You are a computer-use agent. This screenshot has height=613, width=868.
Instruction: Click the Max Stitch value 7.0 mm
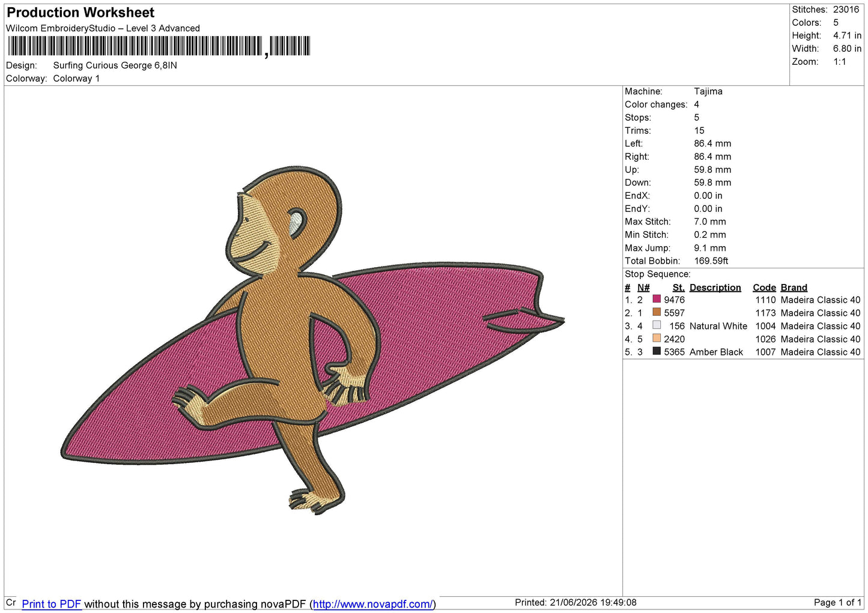(709, 222)
